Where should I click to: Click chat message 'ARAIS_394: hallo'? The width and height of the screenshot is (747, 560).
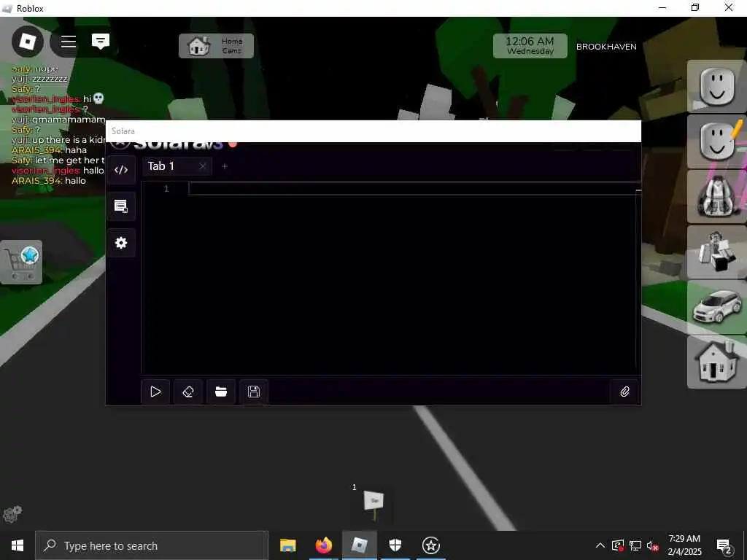(x=49, y=181)
